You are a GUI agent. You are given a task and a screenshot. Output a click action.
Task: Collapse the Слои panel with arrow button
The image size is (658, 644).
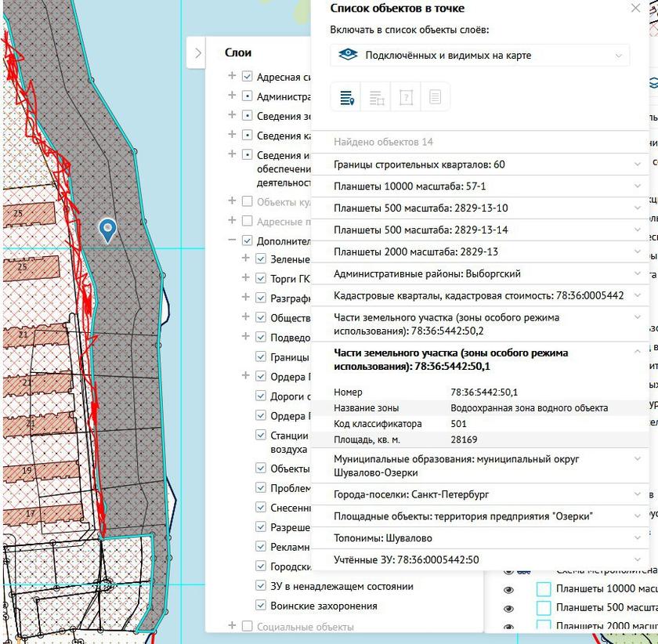point(197,53)
